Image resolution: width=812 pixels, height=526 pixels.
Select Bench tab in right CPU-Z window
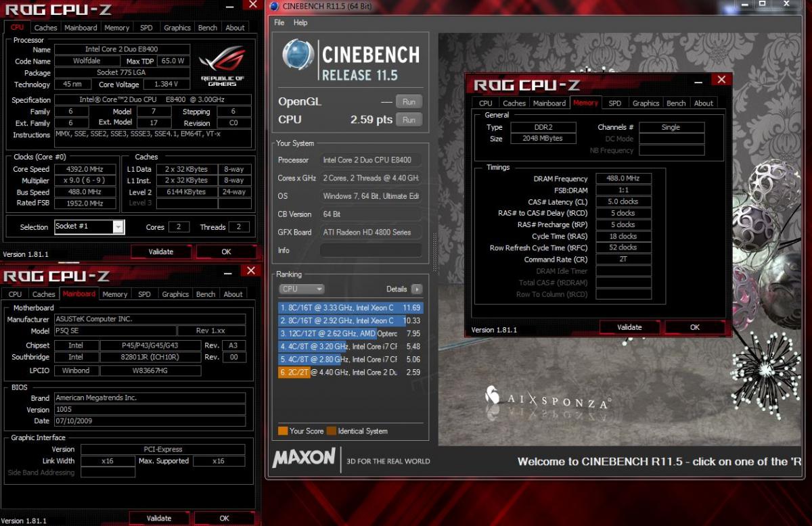point(676,103)
